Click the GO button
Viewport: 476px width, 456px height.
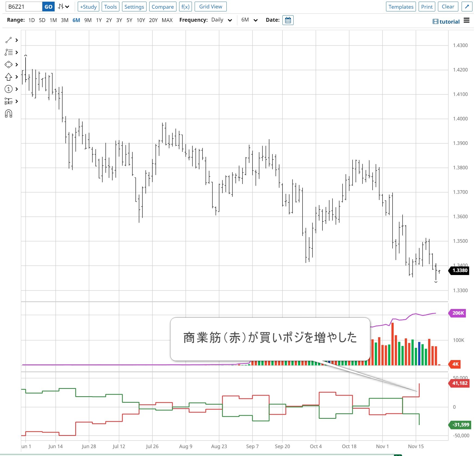tap(48, 7)
